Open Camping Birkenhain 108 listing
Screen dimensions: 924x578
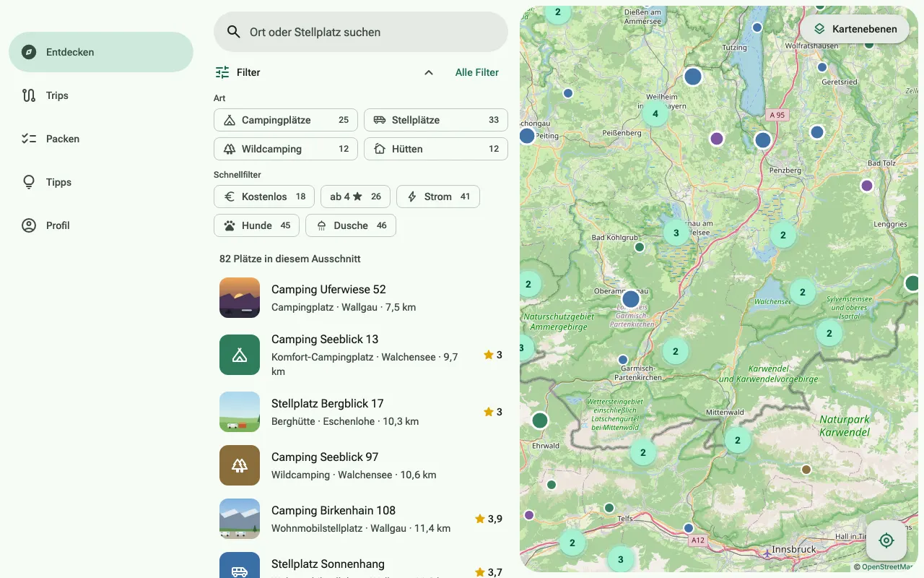(361, 519)
